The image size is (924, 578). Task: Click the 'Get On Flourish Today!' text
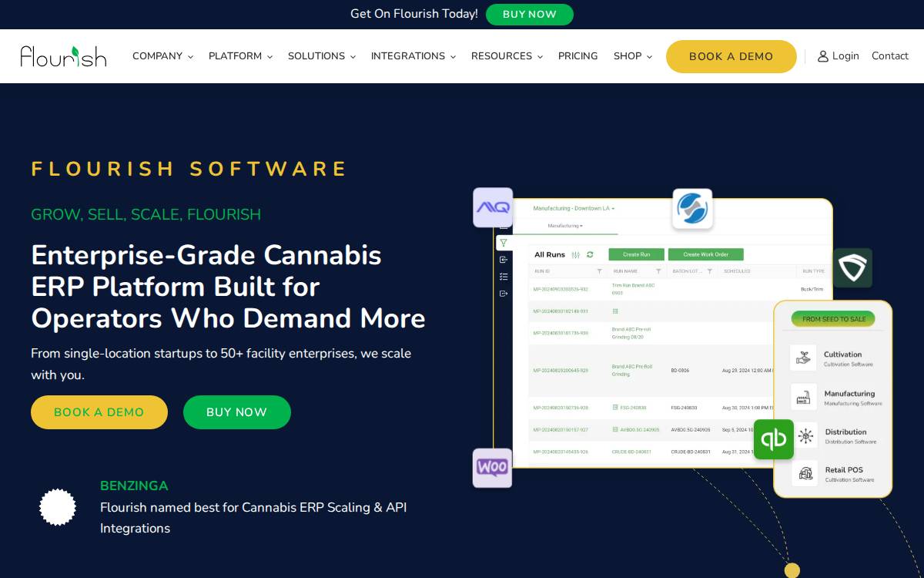[414, 14]
